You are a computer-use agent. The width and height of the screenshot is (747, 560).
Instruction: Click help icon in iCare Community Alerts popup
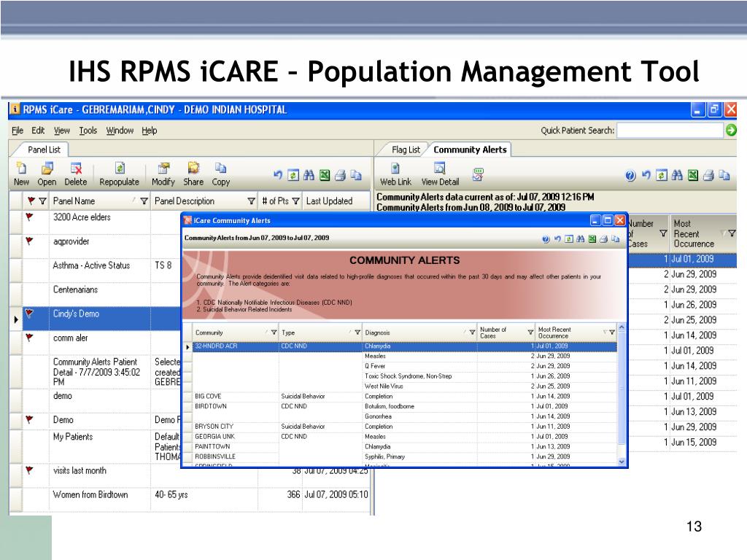[x=546, y=239]
